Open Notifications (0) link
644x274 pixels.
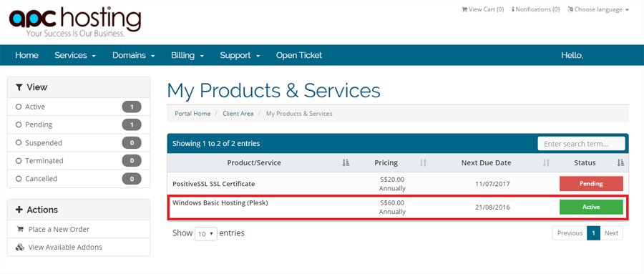535,9
